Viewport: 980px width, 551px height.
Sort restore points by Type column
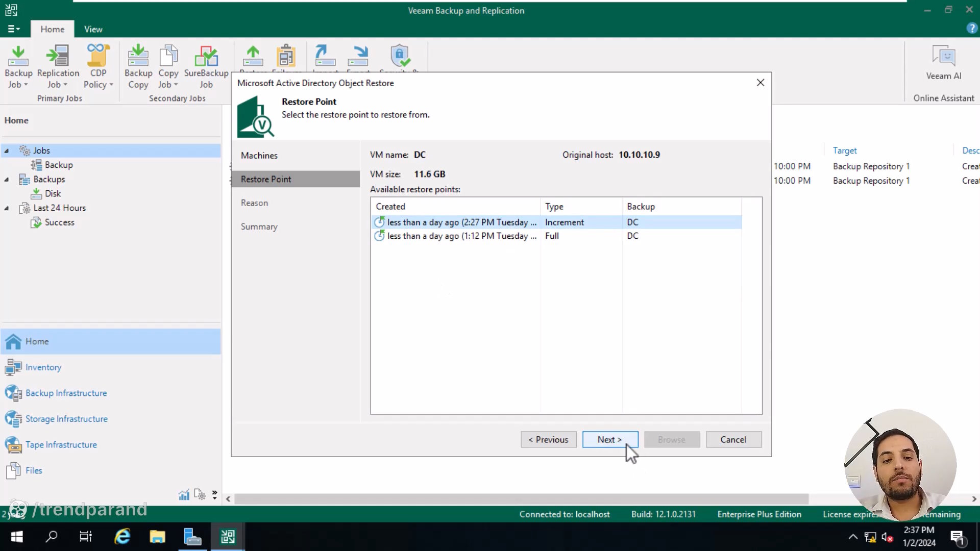pyautogui.click(x=581, y=207)
